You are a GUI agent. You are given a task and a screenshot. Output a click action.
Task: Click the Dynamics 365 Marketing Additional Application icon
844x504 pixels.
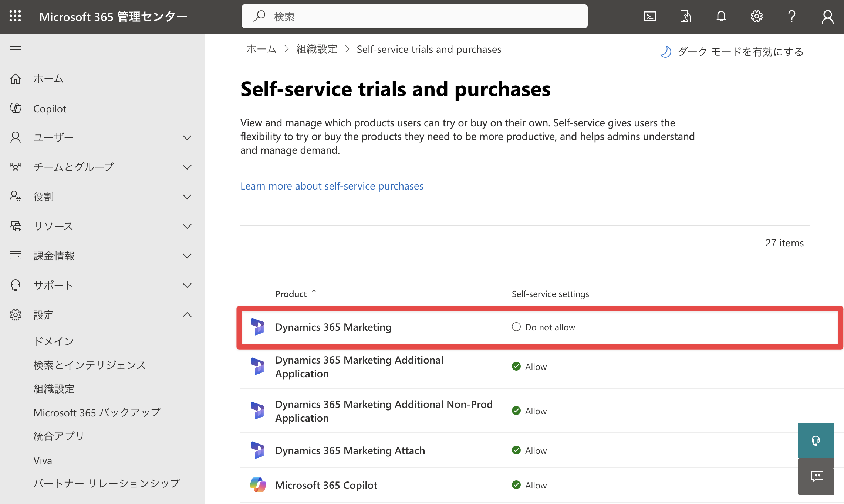coord(258,367)
